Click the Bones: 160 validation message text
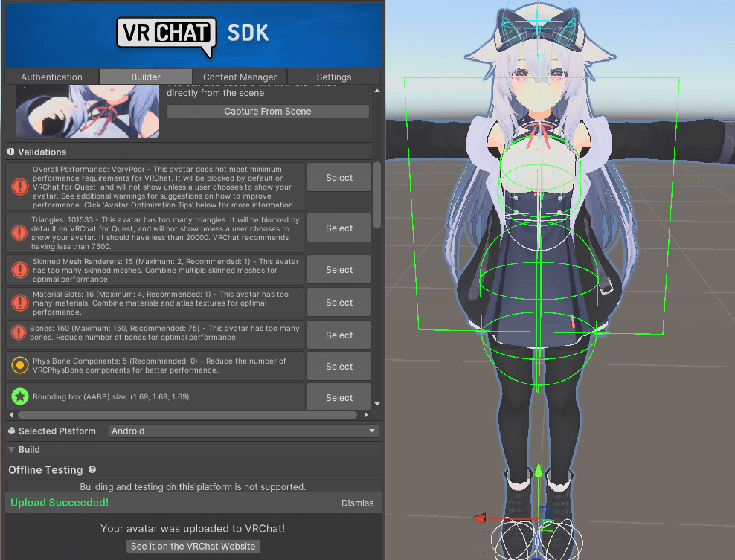The height and width of the screenshot is (560, 735). [164, 332]
